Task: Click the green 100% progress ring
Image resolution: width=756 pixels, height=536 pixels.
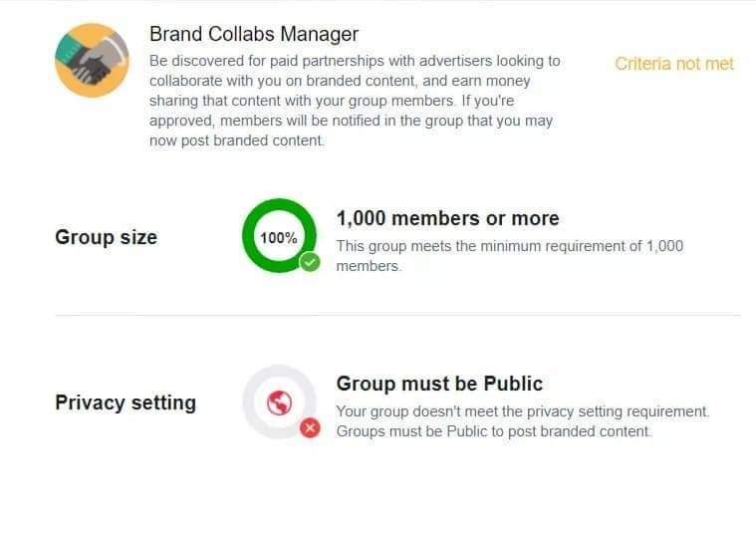Action: tap(279, 236)
